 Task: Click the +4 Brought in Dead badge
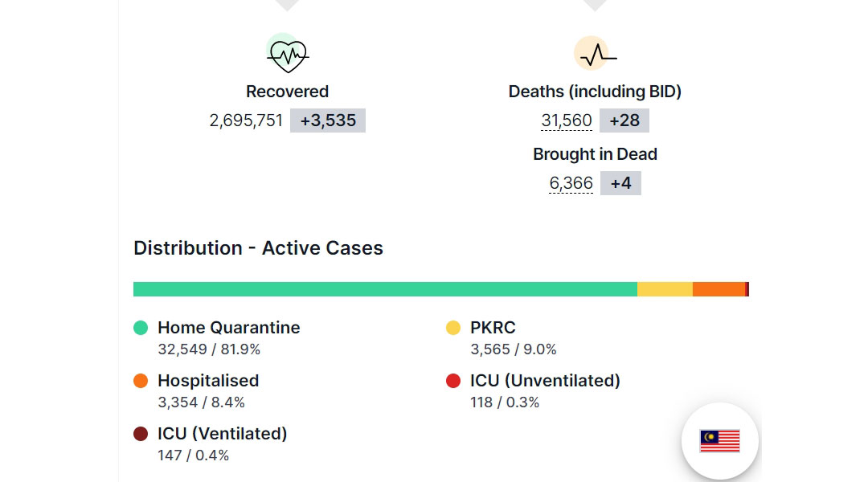[620, 183]
